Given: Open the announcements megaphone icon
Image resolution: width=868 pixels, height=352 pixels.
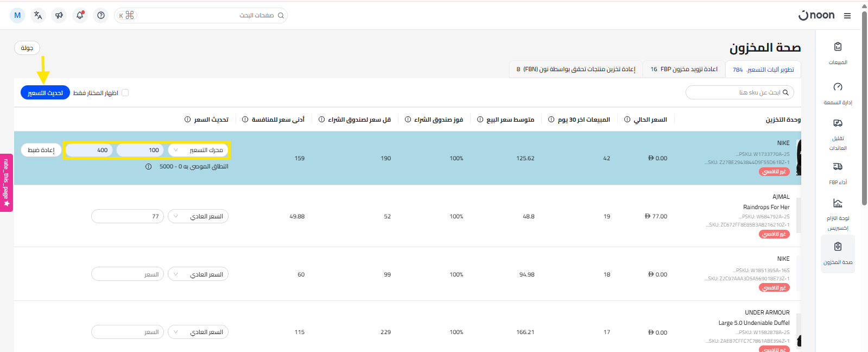Looking at the screenshot, I should (x=59, y=15).
